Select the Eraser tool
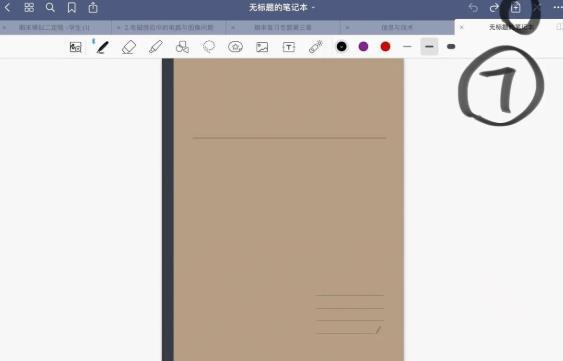The width and height of the screenshot is (563, 361). coord(129,47)
